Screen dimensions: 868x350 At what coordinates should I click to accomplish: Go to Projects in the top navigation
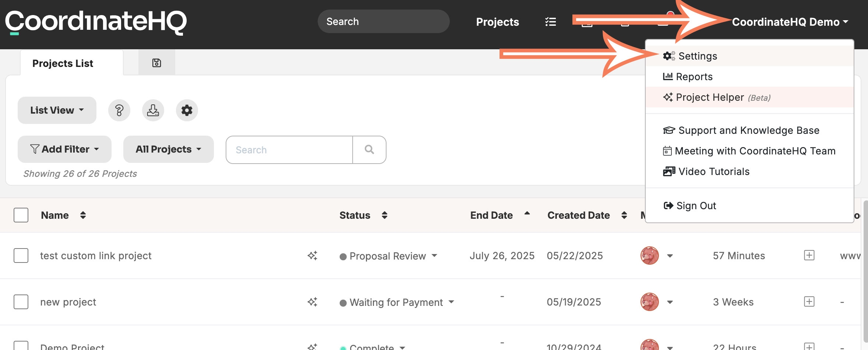click(x=497, y=22)
